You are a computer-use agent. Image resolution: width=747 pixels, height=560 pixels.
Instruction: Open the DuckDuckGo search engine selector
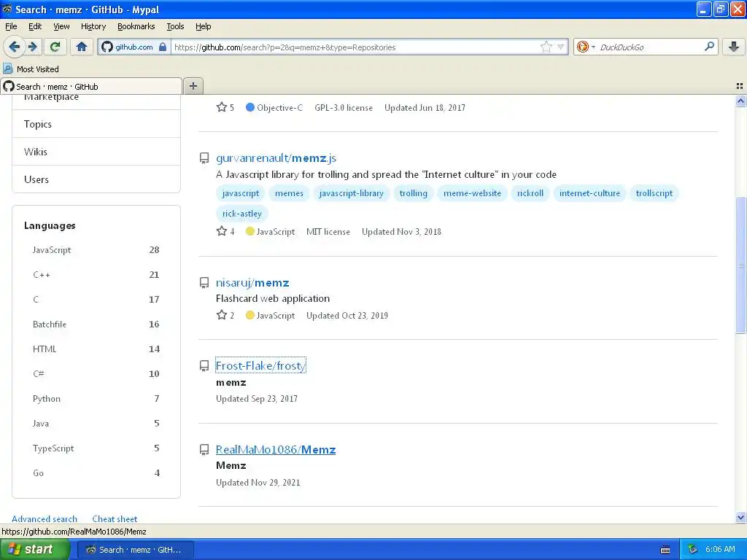pyautogui.click(x=585, y=47)
